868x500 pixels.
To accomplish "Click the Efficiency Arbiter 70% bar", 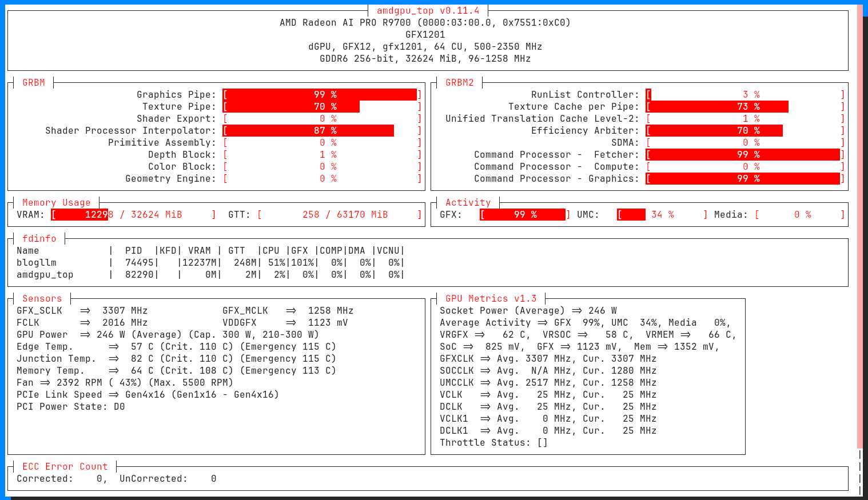I will tap(745, 130).
